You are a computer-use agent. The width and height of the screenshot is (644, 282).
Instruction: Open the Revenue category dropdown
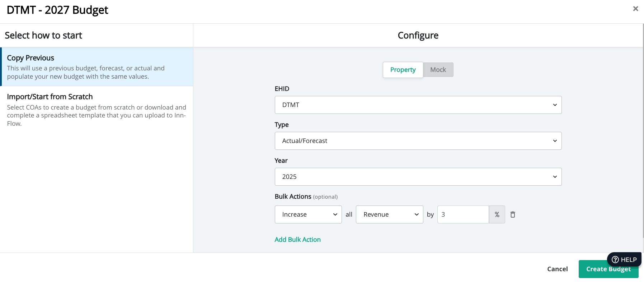(389, 214)
